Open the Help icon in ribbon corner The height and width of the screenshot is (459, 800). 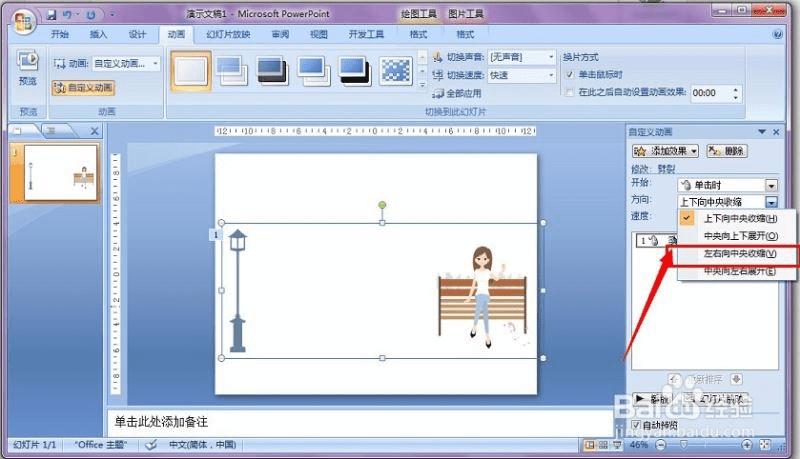point(778,34)
